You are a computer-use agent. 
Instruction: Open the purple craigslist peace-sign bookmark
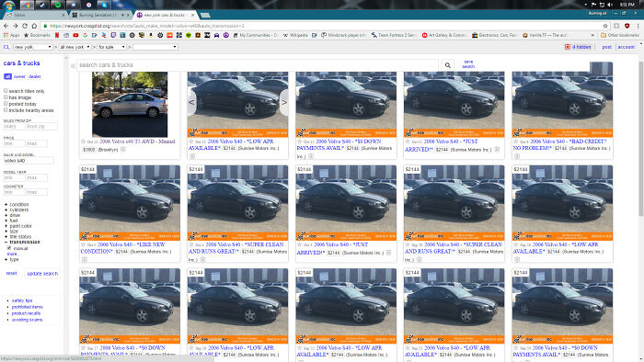226,35
